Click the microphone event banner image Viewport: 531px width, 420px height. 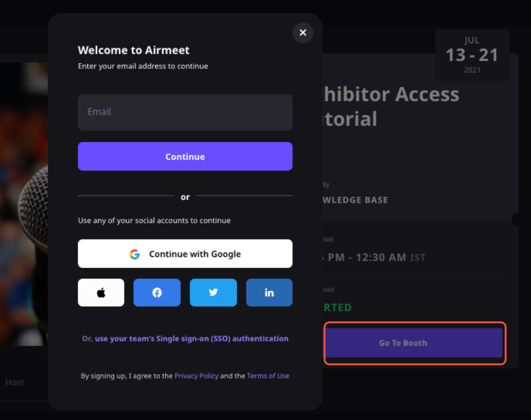point(24,204)
